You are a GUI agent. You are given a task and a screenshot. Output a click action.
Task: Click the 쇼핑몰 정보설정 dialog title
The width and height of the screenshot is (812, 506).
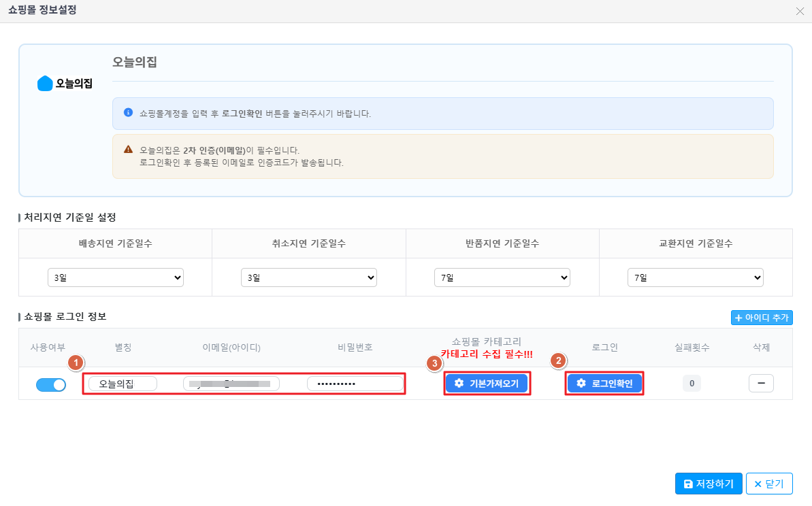click(x=42, y=10)
